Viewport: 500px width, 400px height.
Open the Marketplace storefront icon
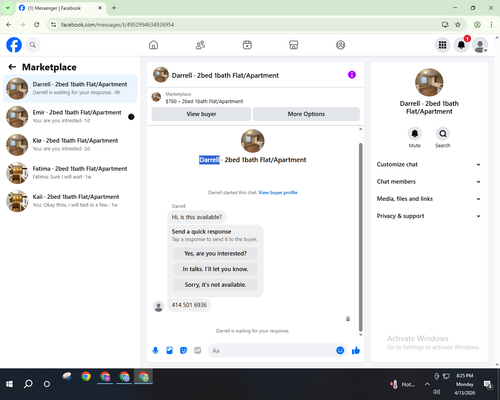click(x=294, y=45)
